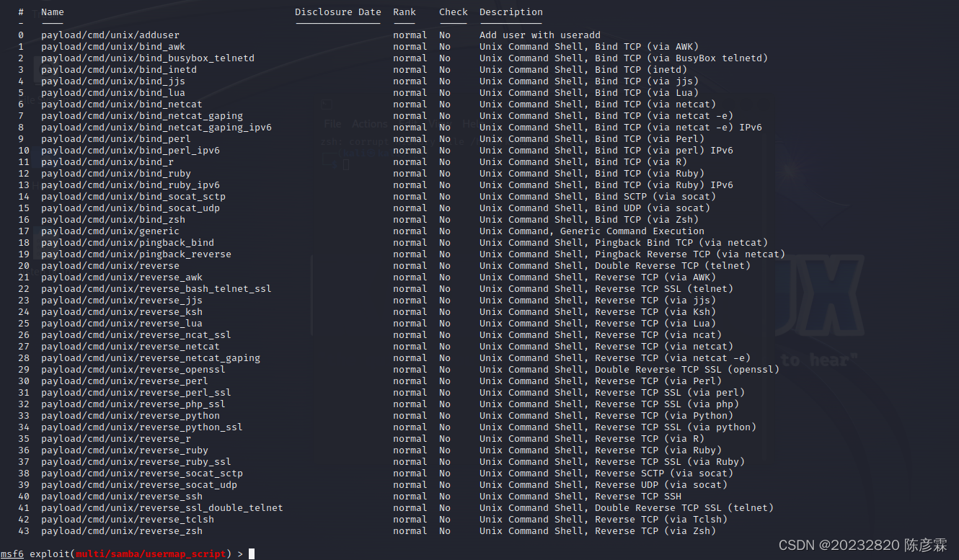
Task: Select 'Reverse UDP (via socat)' description
Action: coord(661,485)
